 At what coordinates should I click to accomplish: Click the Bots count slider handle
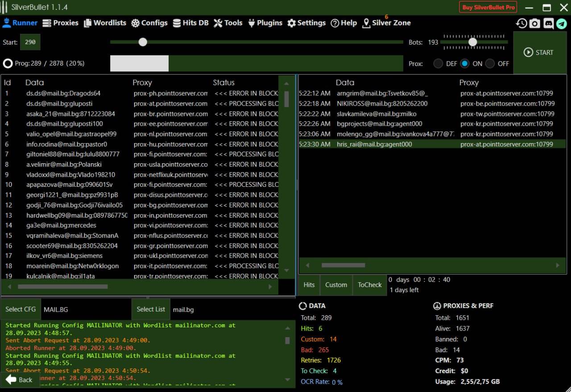click(472, 42)
